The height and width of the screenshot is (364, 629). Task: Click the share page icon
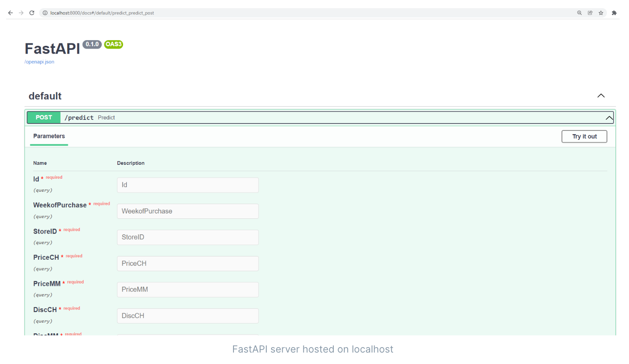590,13
